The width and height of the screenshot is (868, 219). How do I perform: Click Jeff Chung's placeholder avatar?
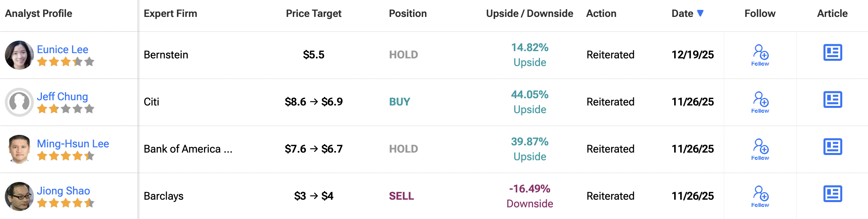[19, 102]
